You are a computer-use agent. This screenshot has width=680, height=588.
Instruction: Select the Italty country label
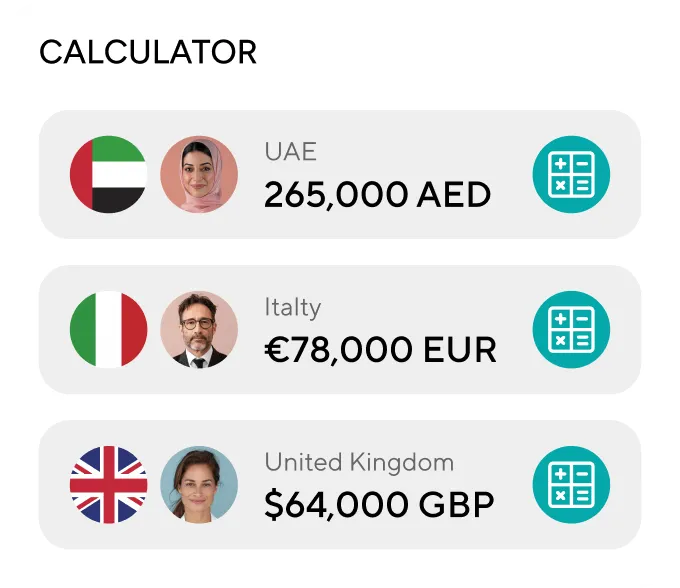click(x=293, y=307)
